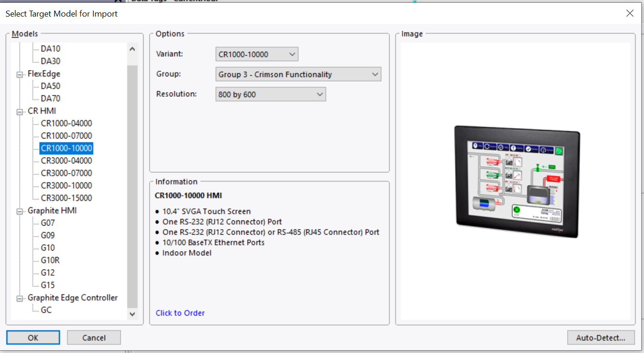This screenshot has height=353, width=644.
Task: Pick the CR3000-10000 model
Action: [66, 186]
